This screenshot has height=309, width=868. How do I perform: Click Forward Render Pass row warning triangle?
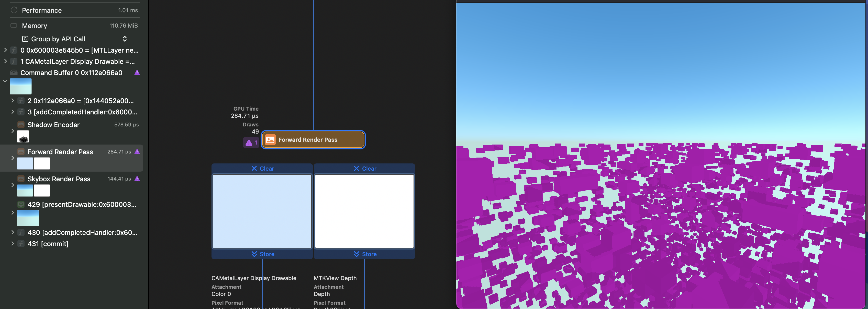(137, 152)
